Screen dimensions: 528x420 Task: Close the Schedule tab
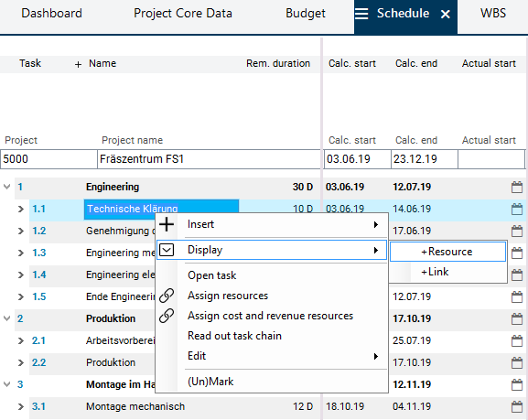pyautogui.click(x=445, y=14)
